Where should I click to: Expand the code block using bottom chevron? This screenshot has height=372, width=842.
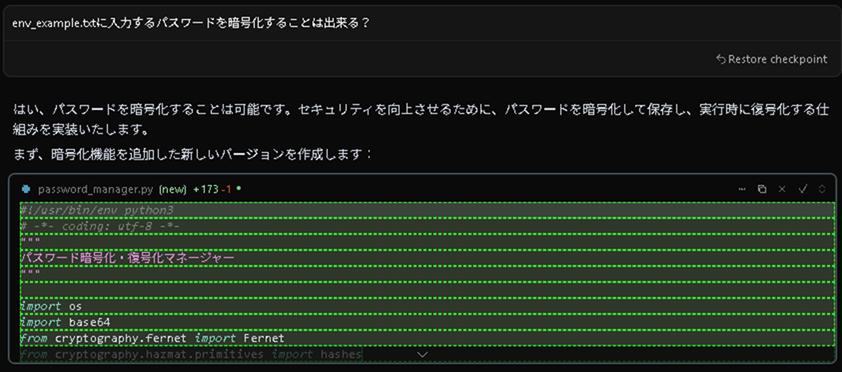click(x=423, y=354)
